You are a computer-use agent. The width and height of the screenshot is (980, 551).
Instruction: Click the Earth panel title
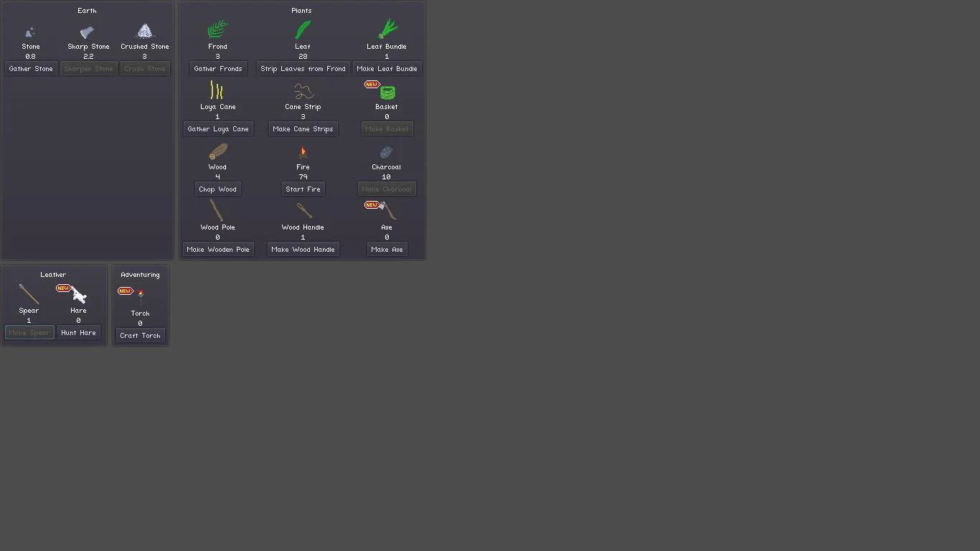pos(87,11)
